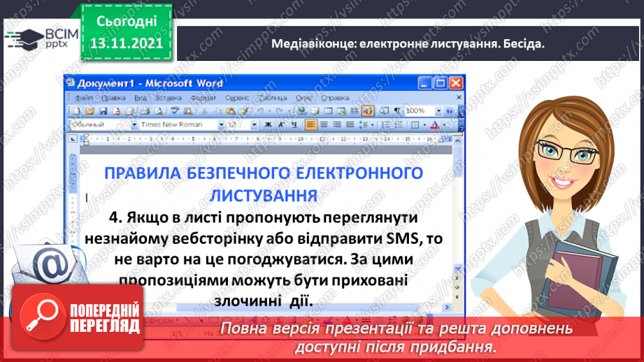
Task: Click the Open folder icon in toolbar
Action: 90,111
